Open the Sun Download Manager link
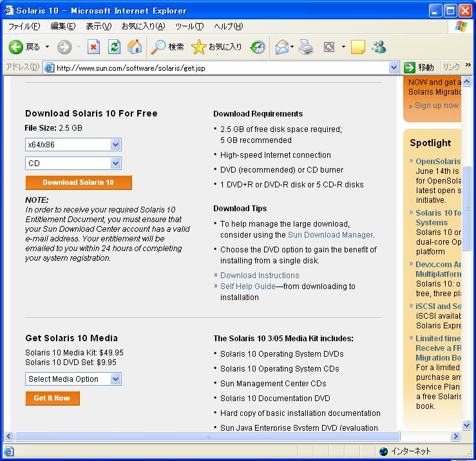 click(x=330, y=235)
